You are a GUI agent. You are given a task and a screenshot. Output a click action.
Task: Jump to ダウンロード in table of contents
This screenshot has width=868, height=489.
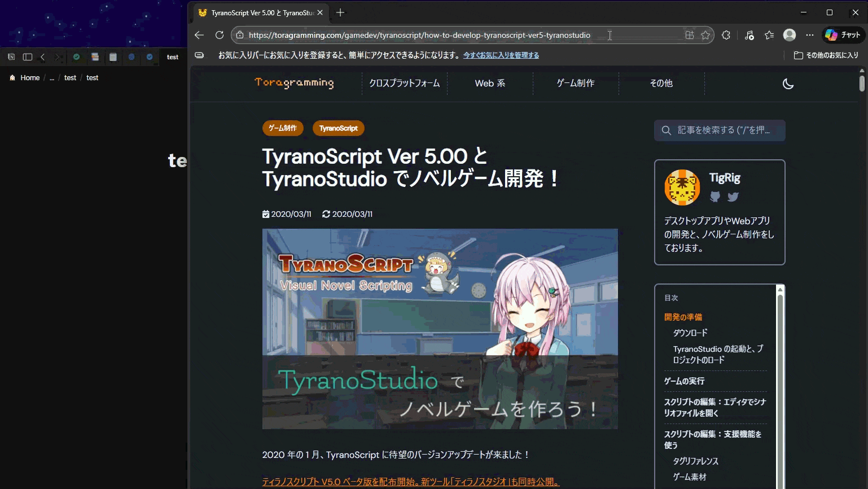coord(690,333)
